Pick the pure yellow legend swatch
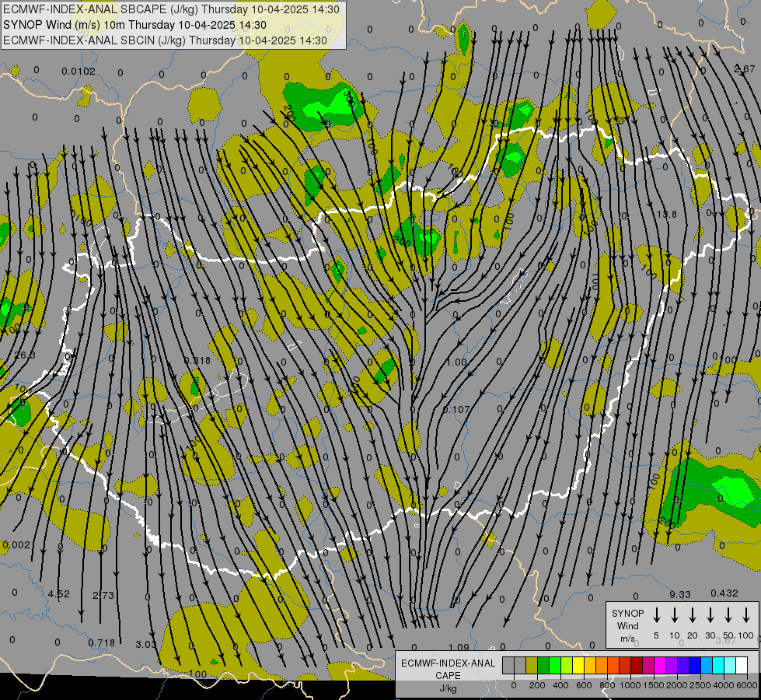Image resolution: width=761 pixels, height=700 pixels. (x=578, y=665)
